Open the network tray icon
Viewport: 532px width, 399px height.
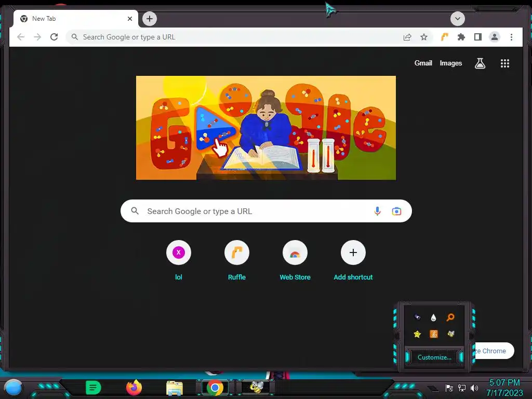(461, 388)
